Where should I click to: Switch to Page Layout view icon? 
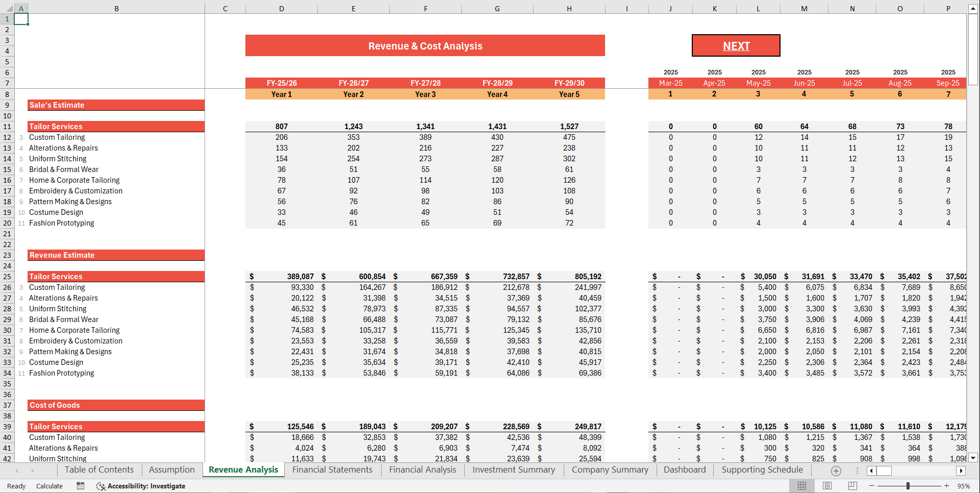pos(826,486)
